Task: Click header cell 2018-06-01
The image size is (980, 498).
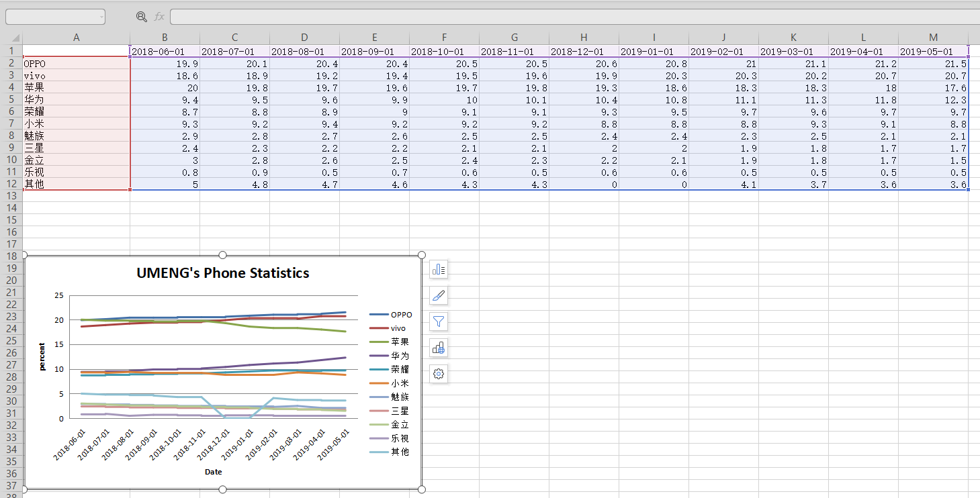Action: coord(165,51)
